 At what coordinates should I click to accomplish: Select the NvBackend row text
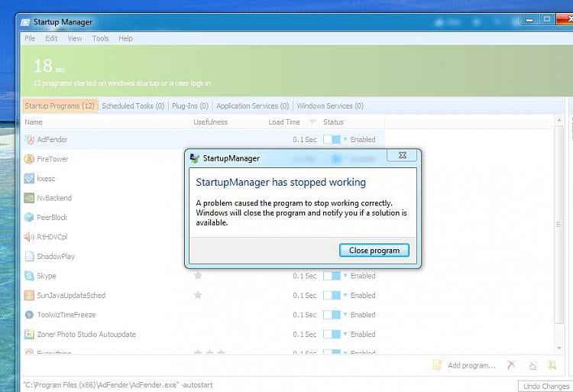54,198
